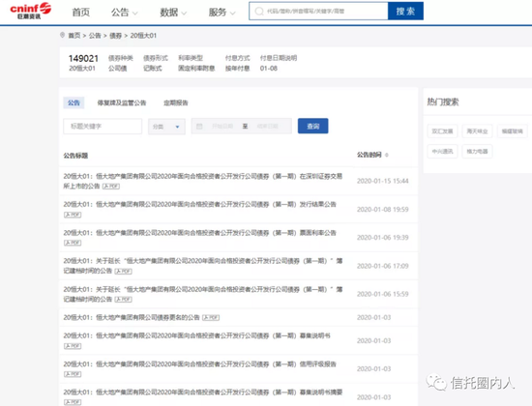The height and width of the screenshot is (406, 532).
Task: Open announcement title 募集说明书摘要
Action: [x=203, y=392]
